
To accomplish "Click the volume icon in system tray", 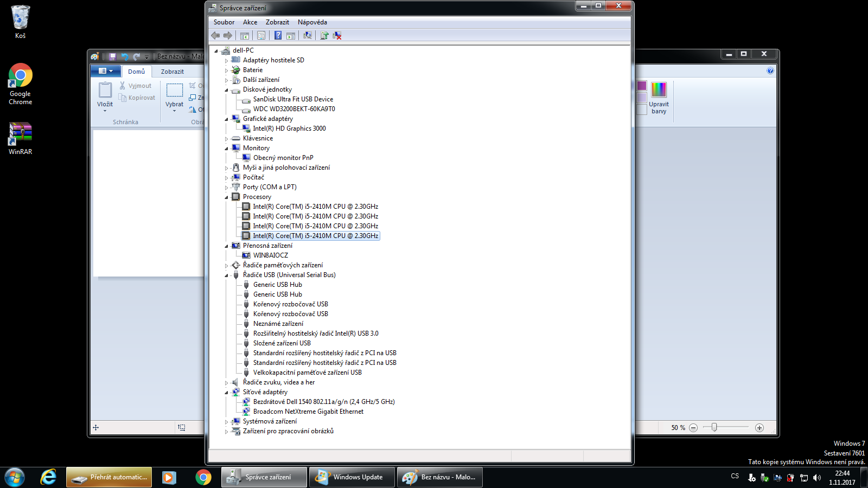I will 817,478.
